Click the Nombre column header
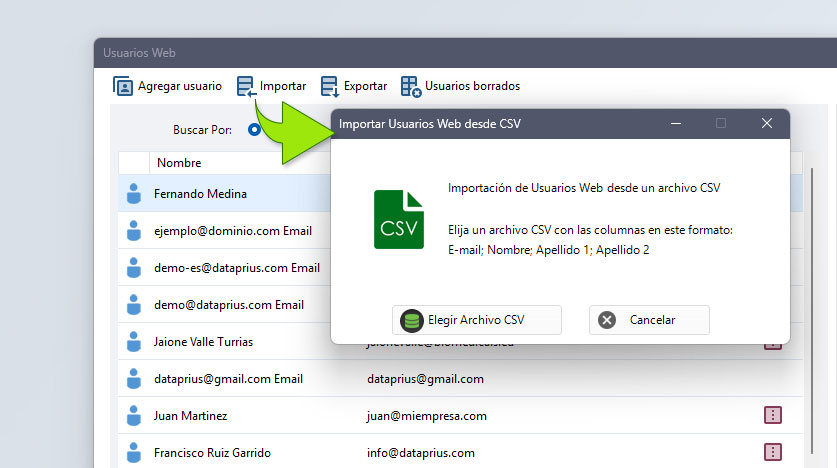 tap(179, 163)
